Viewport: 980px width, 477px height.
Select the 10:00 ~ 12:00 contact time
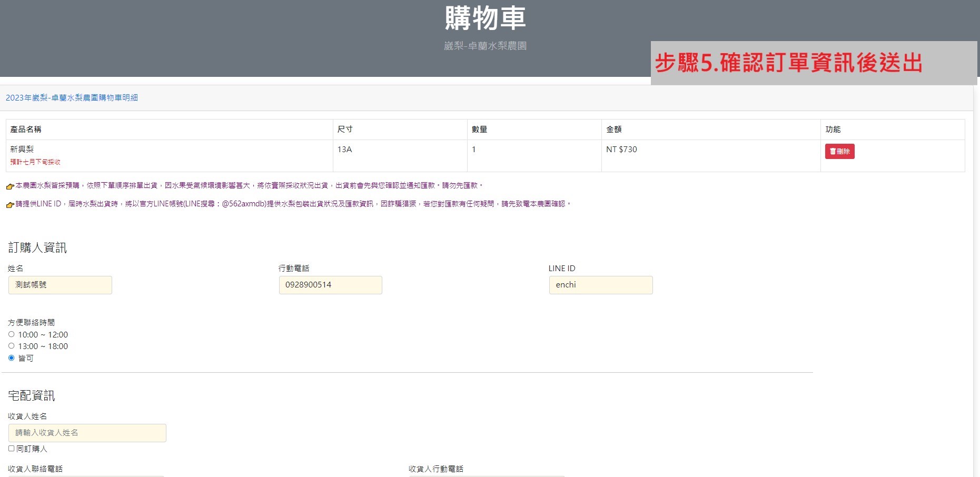pos(11,334)
